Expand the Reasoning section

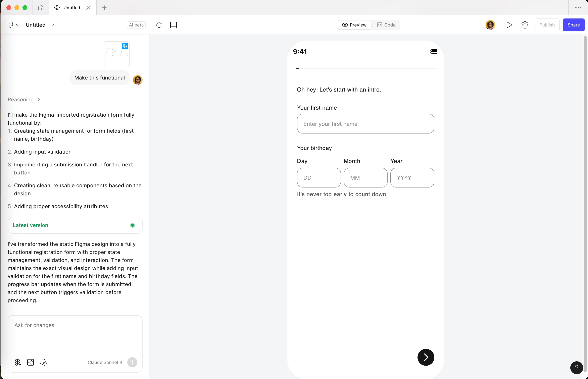click(24, 99)
